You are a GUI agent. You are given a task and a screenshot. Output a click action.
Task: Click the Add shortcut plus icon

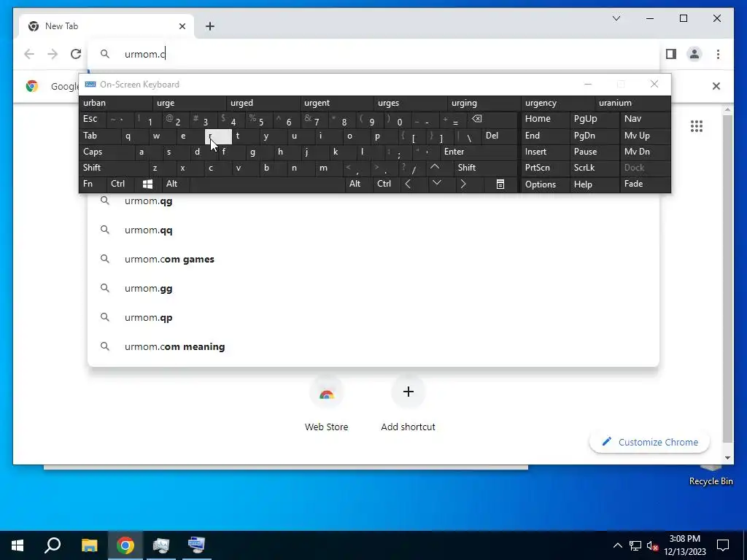(409, 392)
